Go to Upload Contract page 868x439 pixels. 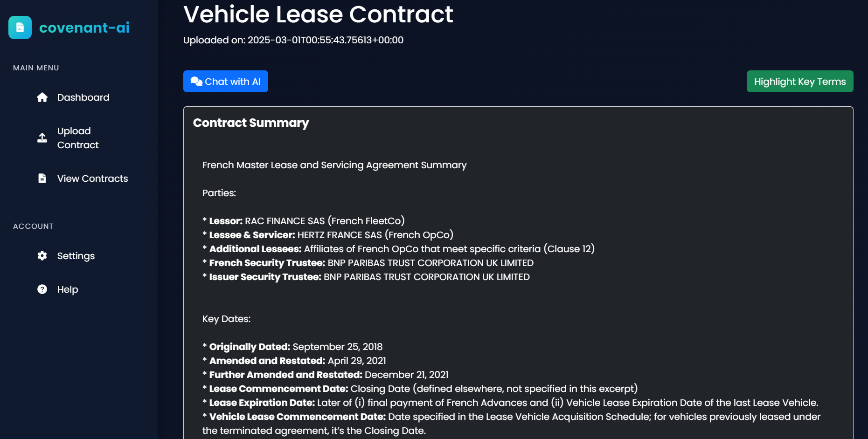point(77,138)
